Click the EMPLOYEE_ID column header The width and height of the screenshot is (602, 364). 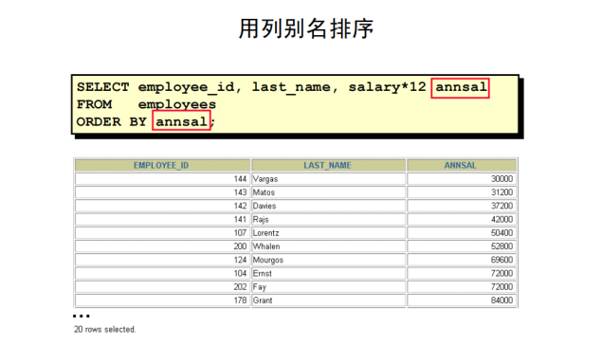pyautogui.click(x=162, y=165)
